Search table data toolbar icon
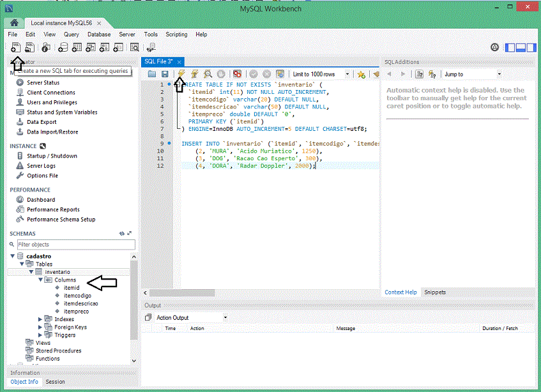Viewport: 541px width, 392px height. [x=135, y=47]
